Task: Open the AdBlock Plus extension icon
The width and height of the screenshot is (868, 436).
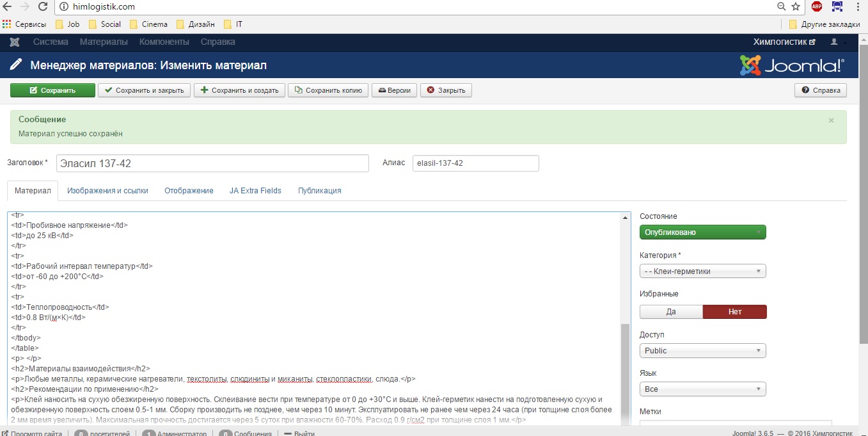Action: pos(817,7)
